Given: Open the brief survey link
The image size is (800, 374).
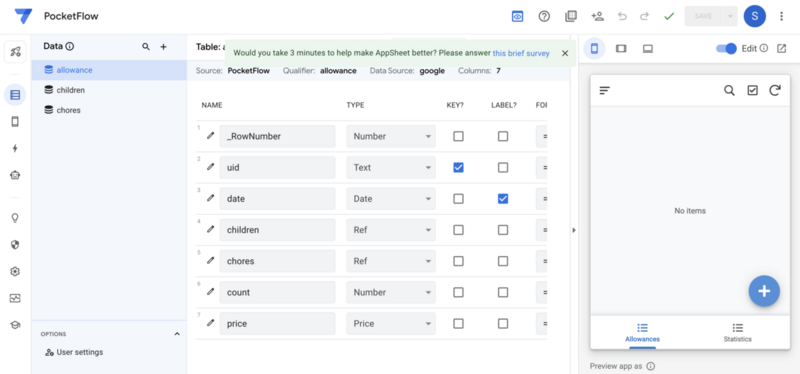Looking at the screenshot, I should point(521,53).
